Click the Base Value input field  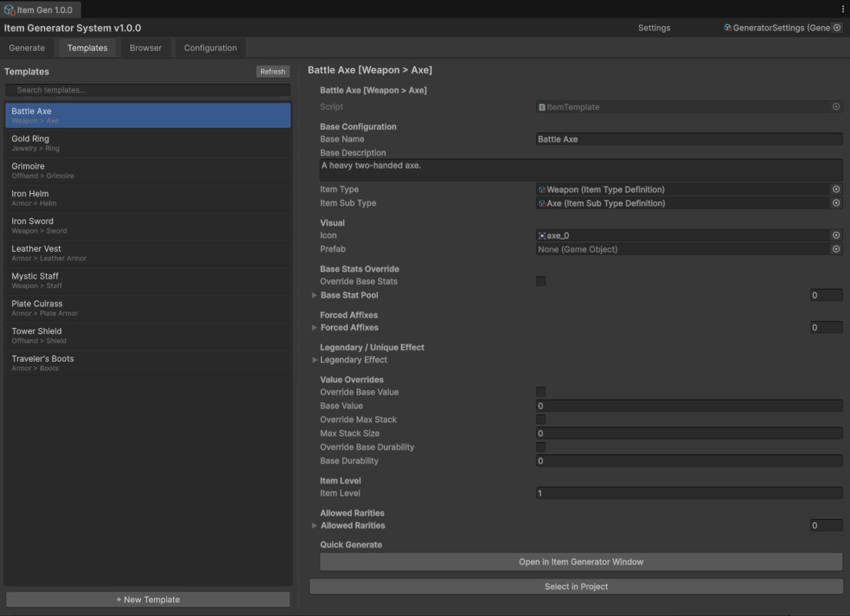point(689,406)
